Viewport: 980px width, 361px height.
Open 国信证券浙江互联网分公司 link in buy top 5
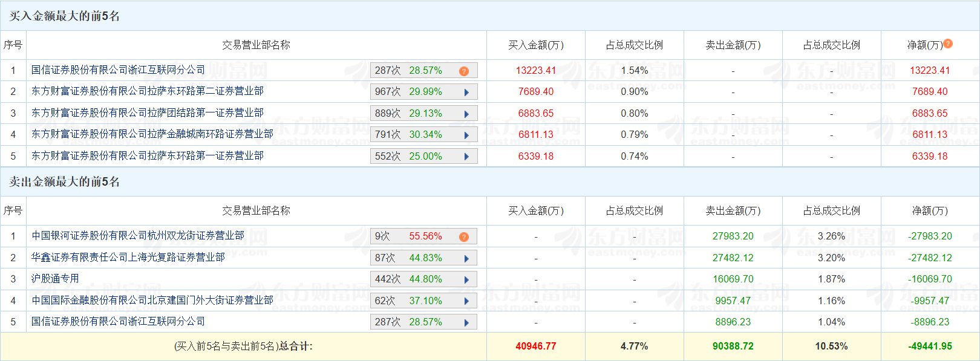(x=118, y=70)
